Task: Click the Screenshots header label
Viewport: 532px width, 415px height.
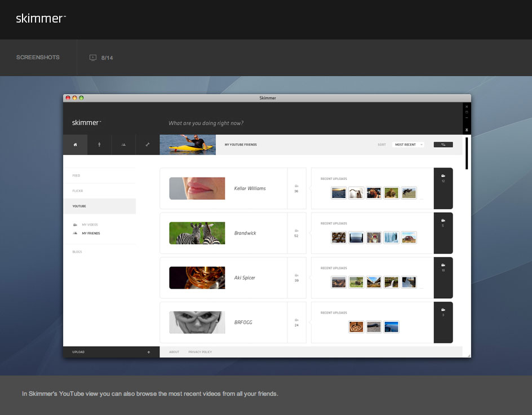Action: (x=38, y=58)
